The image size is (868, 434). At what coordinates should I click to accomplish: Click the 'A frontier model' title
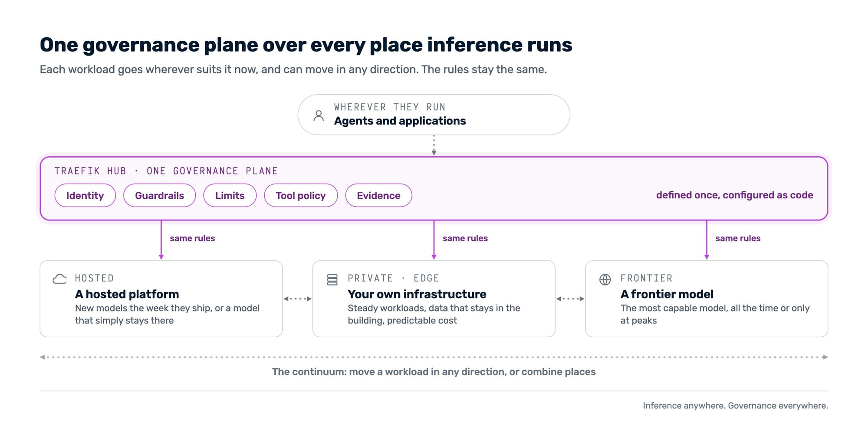[667, 294]
